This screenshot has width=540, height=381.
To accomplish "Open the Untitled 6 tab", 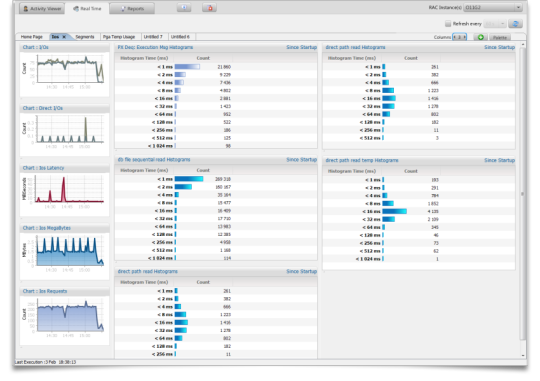I will (180, 37).
